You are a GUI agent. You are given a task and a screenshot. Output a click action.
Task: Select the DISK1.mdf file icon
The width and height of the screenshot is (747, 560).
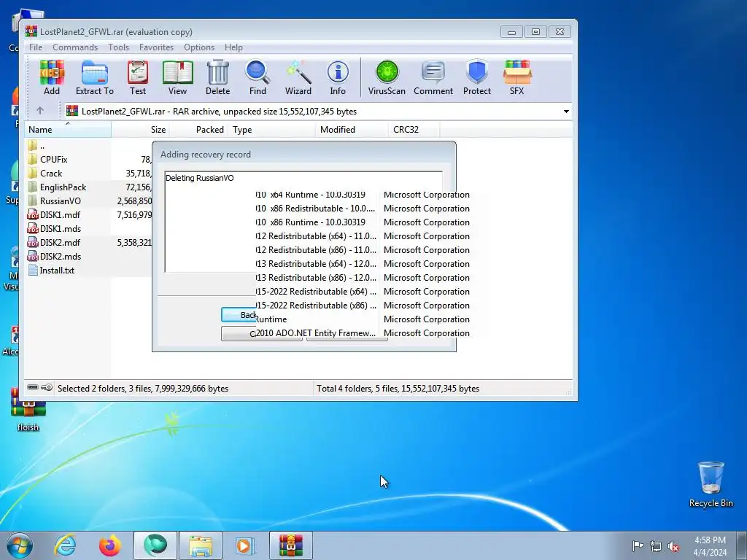click(x=32, y=215)
